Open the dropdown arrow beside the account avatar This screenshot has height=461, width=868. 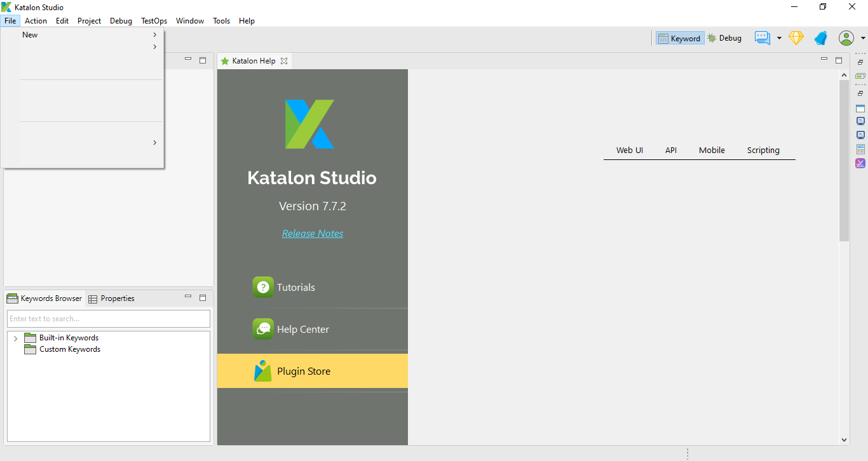tap(863, 38)
